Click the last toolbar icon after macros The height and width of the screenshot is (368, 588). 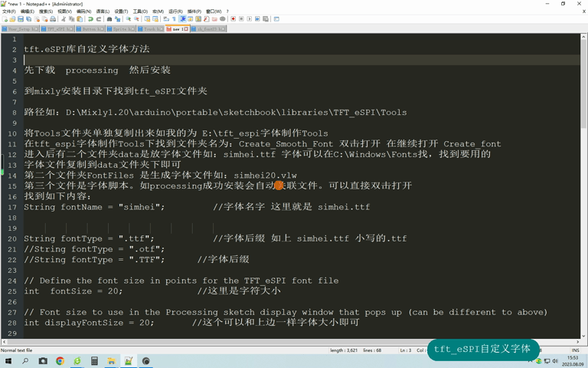(276, 18)
